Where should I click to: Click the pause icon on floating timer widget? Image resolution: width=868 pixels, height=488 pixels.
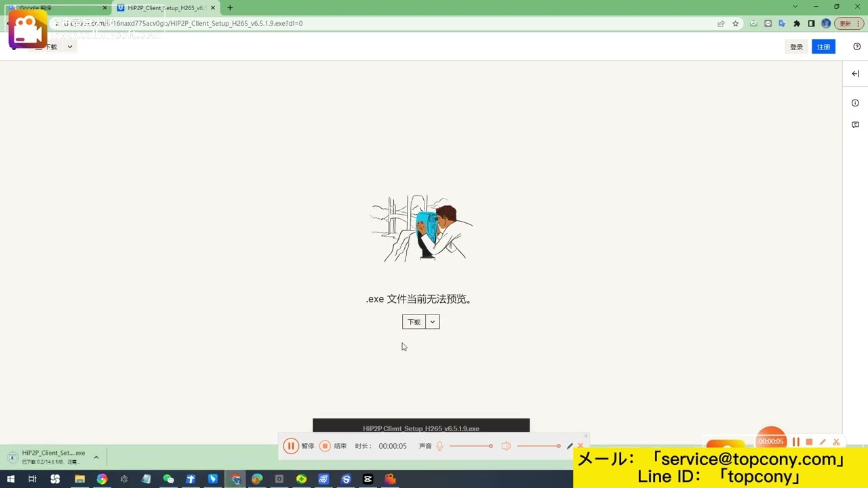coord(796,442)
